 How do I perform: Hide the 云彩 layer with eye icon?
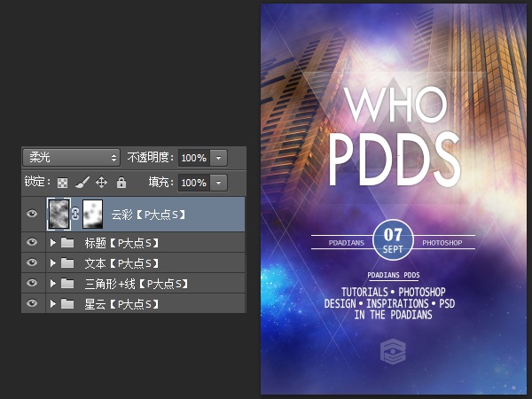32,214
